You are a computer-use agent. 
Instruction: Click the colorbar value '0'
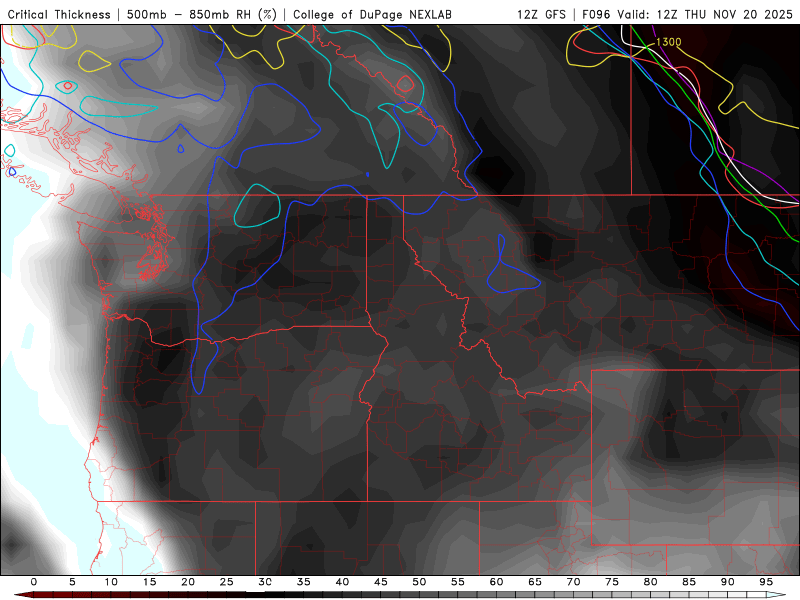click(x=34, y=582)
